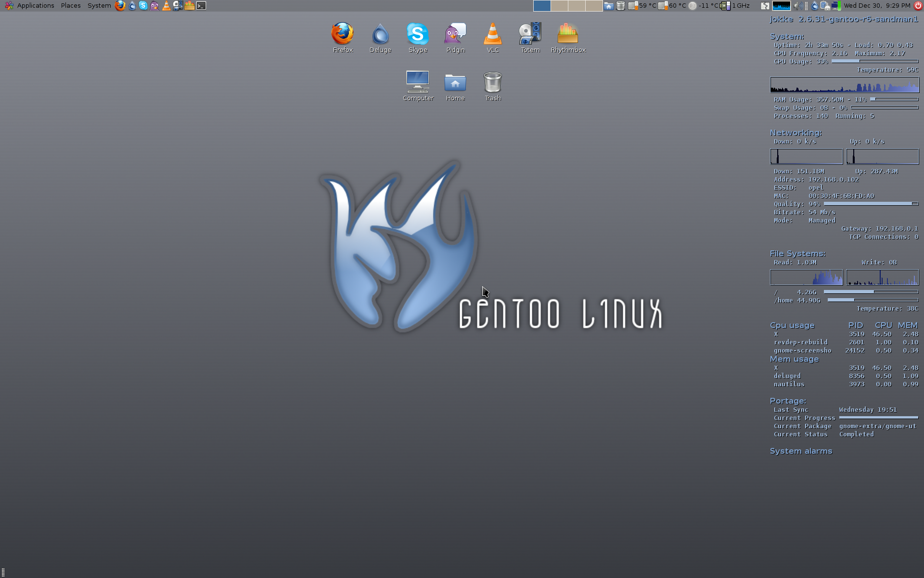
Task: Open the clock showing Wed Dec 30
Action: [x=877, y=6]
